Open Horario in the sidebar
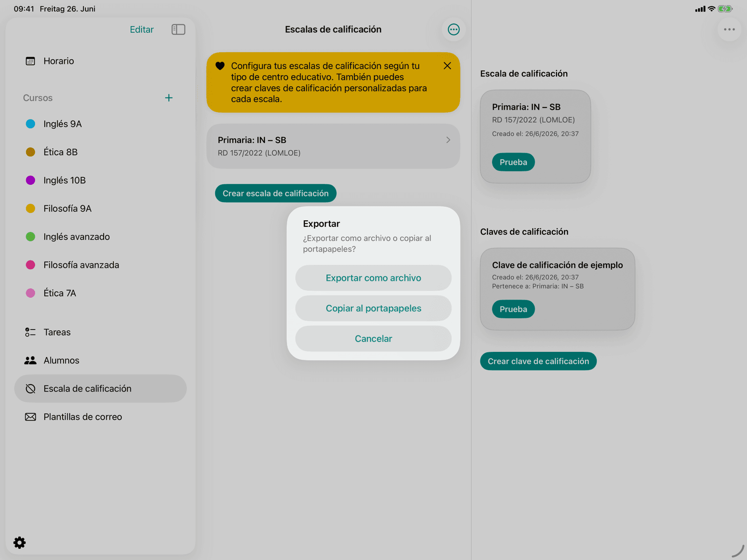Screen dimensions: 747x560 100,61
